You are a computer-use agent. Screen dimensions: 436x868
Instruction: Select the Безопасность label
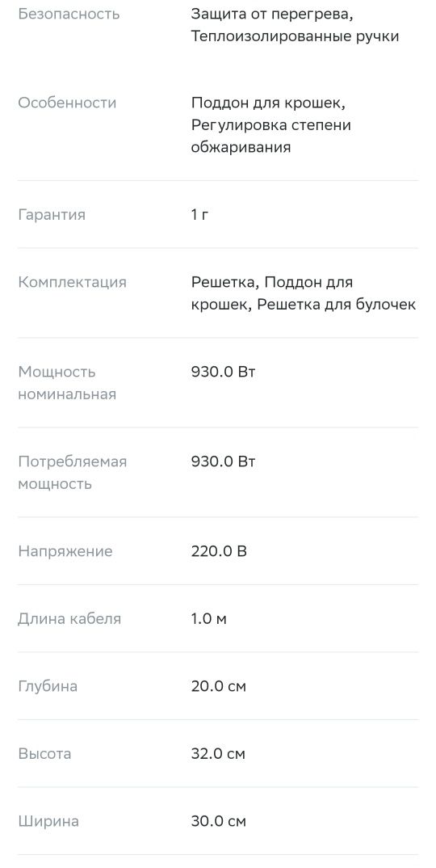(69, 14)
